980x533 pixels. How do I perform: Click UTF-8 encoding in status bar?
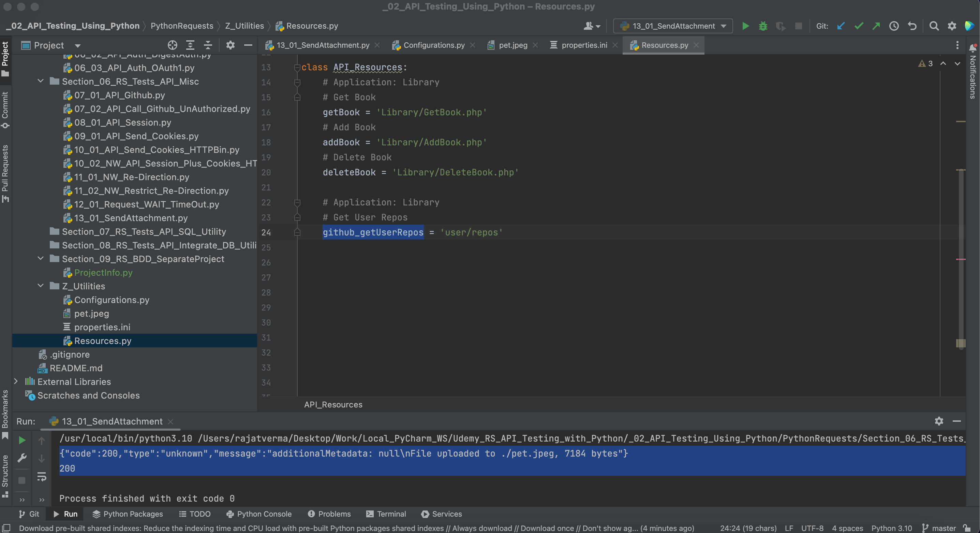pos(812,528)
